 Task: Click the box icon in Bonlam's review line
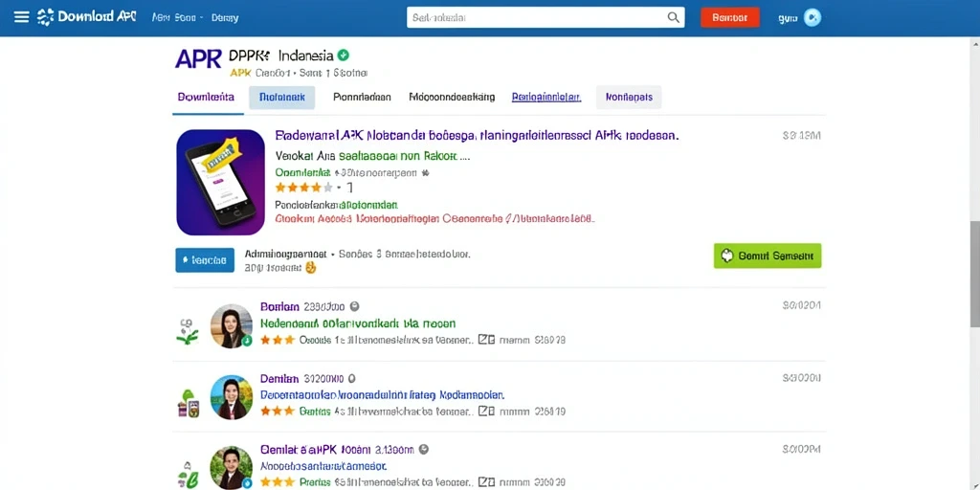coord(486,340)
